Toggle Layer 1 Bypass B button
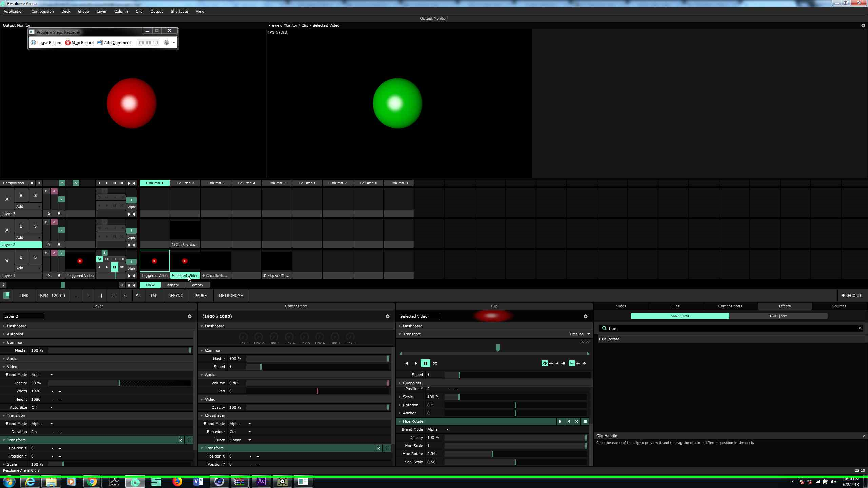This screenshot has width=868, height=488. (21, 257)
